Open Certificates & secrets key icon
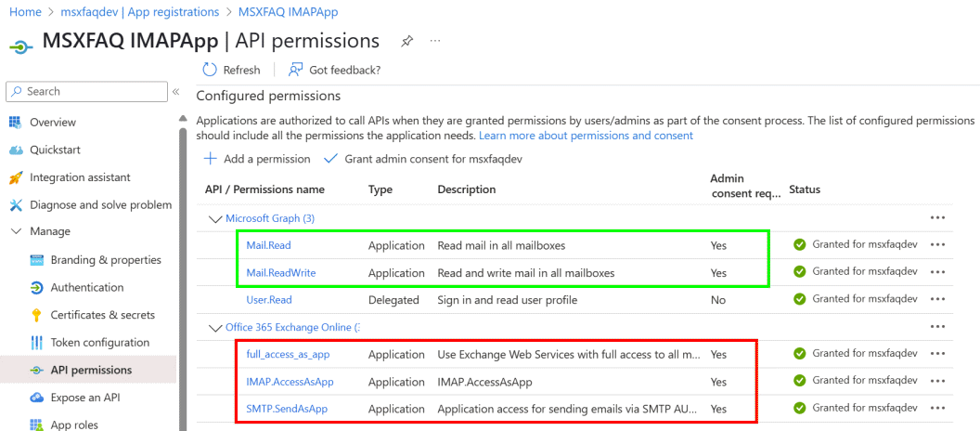 pyautogui.click(x=37, y=315)
